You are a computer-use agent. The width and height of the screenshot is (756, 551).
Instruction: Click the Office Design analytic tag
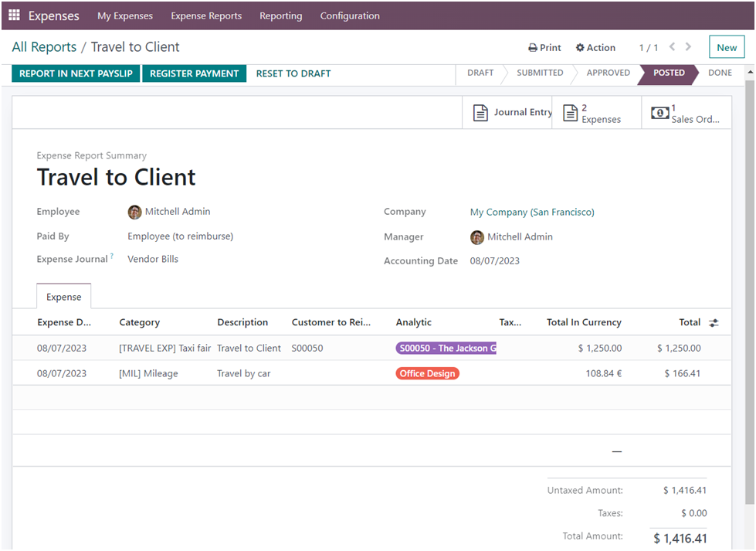pyautogui.click(x=427, y=373)
